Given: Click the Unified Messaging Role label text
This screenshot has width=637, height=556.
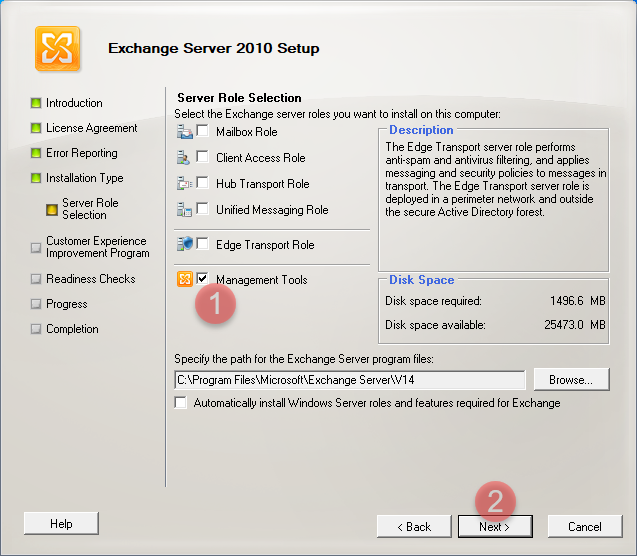Looking at the screenshot, I should pyautogui.click(x=272, y=210).
